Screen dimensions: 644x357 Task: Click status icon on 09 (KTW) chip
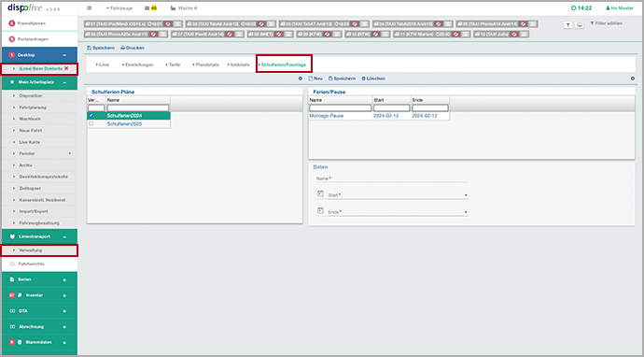[x=327, y=35]
